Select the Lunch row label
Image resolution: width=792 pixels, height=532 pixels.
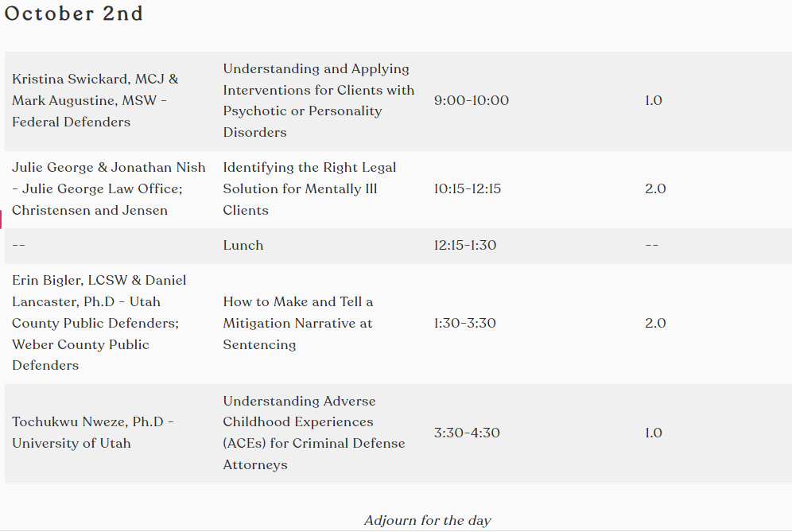(243, 246)
